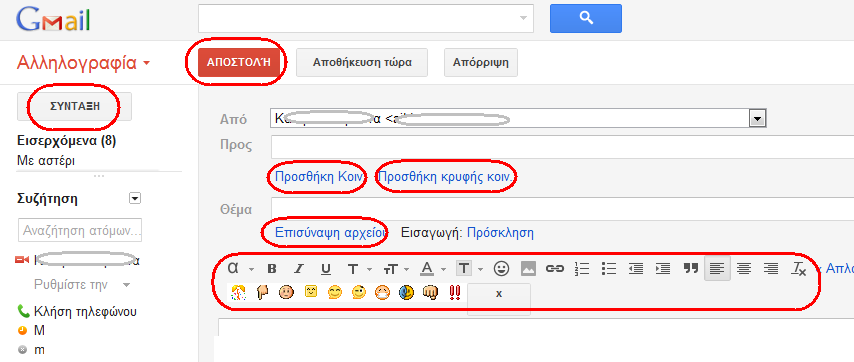
Task: Click the Αποθήκευση τώρα button
Action: click(362, 62)
